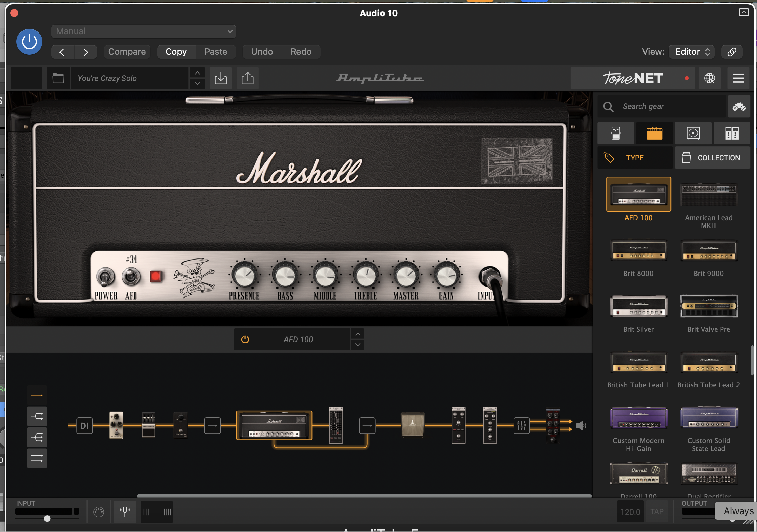
Task: Toggle the AFD 100 module power icon
Action: pyautogui.click(x=245, y=340)
